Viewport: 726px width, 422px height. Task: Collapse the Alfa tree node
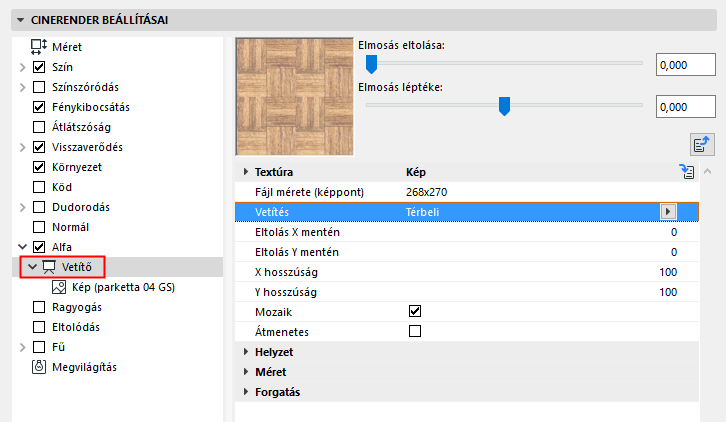tap(22, 247)
